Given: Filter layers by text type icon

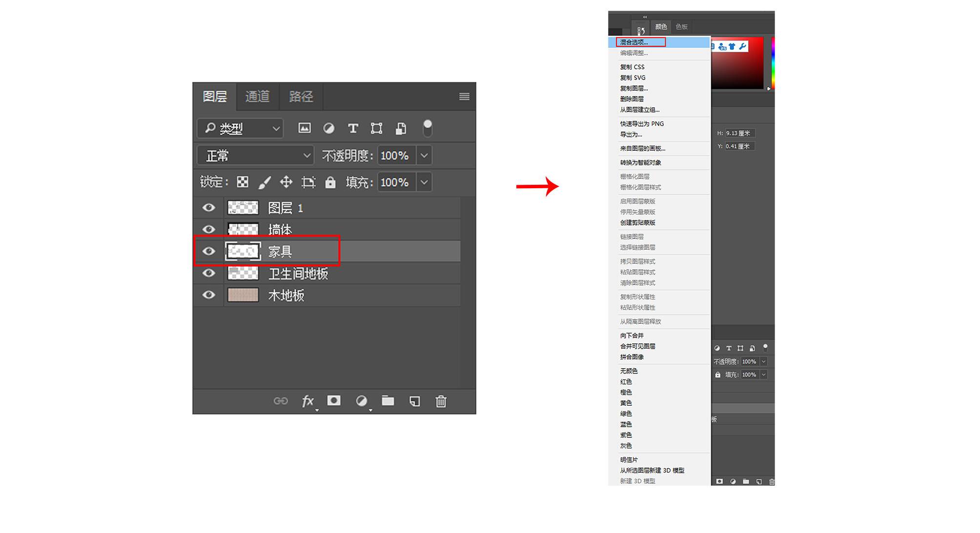Looking at the screenshot, I should 353,128.
